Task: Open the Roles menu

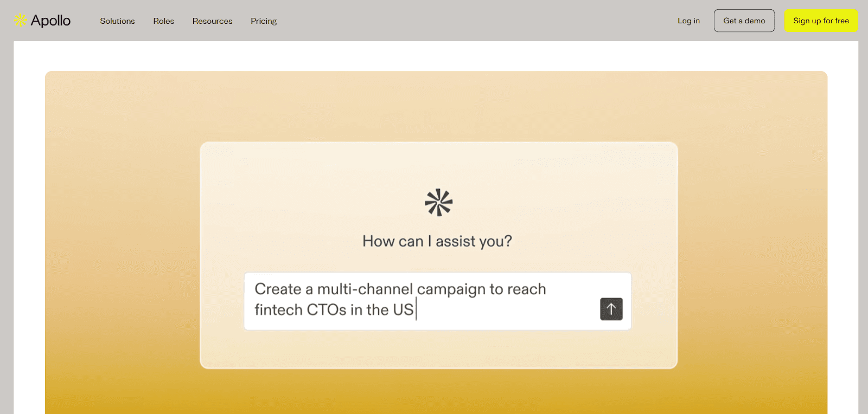Action: [x=163, y=21]
